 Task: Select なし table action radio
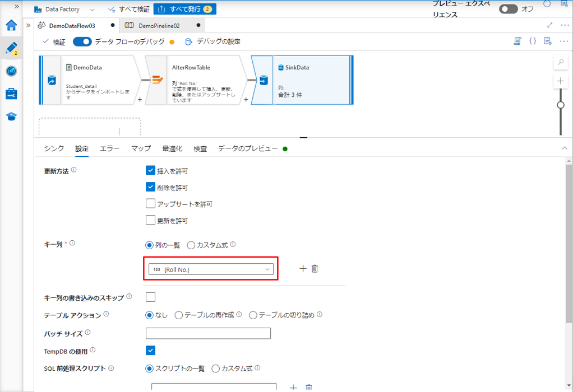click(x=149, y=315)
